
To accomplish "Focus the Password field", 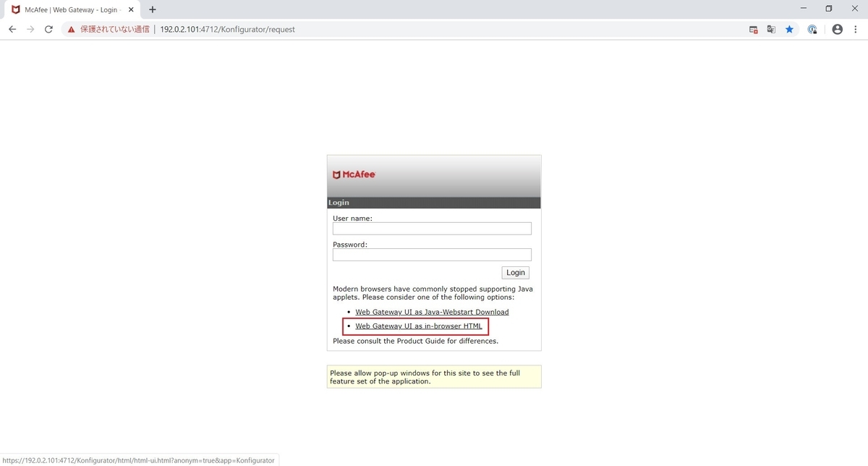I will point(432,255).
